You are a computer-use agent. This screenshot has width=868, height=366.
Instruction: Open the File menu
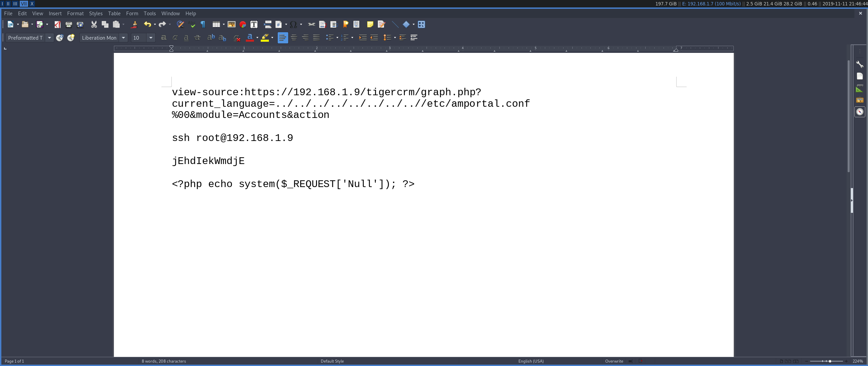click(x=8, y=14)
